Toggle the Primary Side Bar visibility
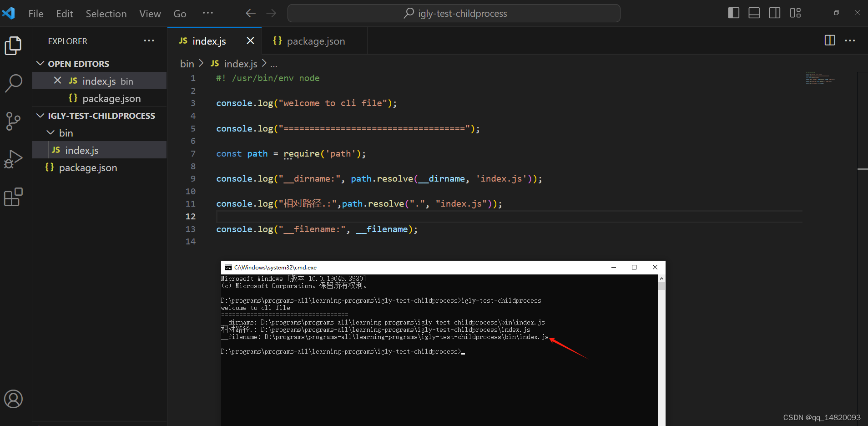Image resolution: width=868 pixels, height=426 pixels. [x=733, y=13]
